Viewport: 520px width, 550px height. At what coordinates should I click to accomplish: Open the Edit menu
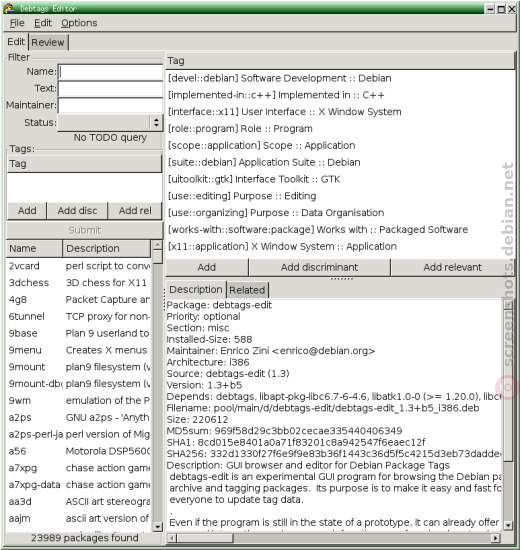[x=43, y=23]
